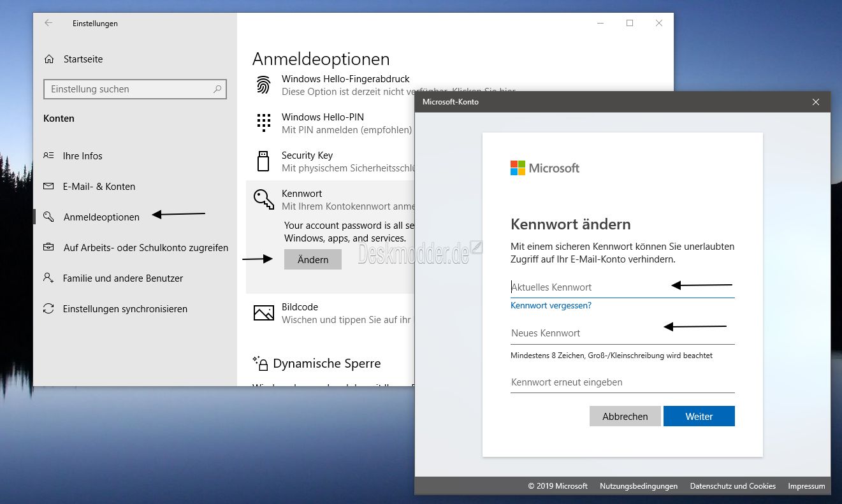Image resolution: width=842 pixels, height=504 pixels.
Task: Click the Windows Hello-PIN keypad icon
Action: coord(263,122)
